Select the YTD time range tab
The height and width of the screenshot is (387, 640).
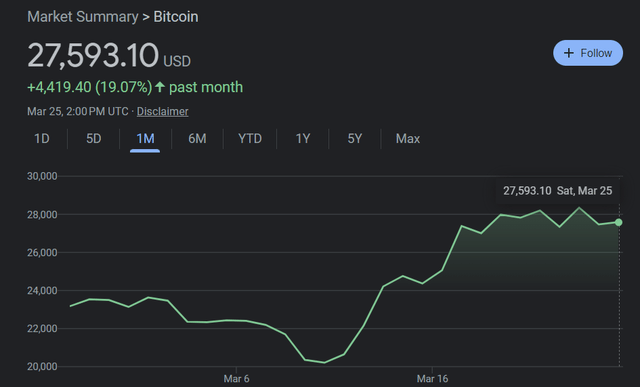tap(250, 139)
